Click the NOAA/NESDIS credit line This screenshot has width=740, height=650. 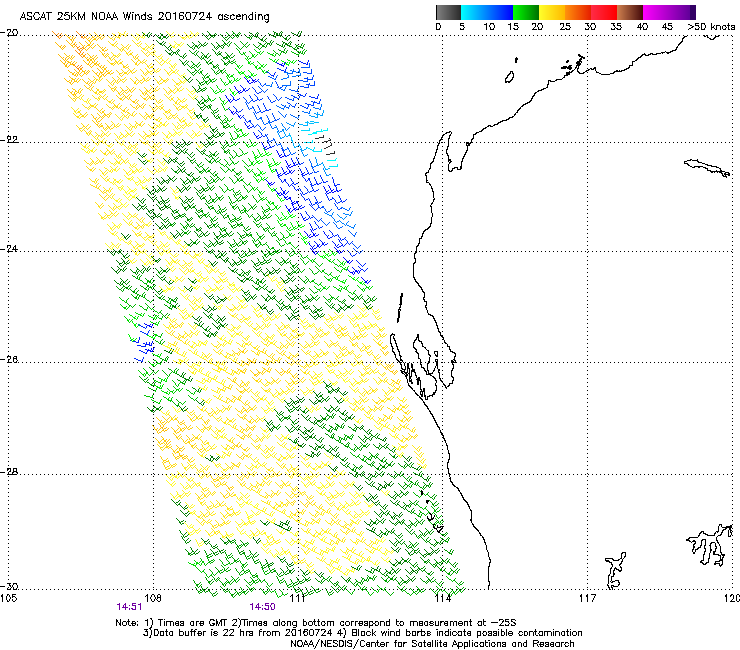click(432, 644)
